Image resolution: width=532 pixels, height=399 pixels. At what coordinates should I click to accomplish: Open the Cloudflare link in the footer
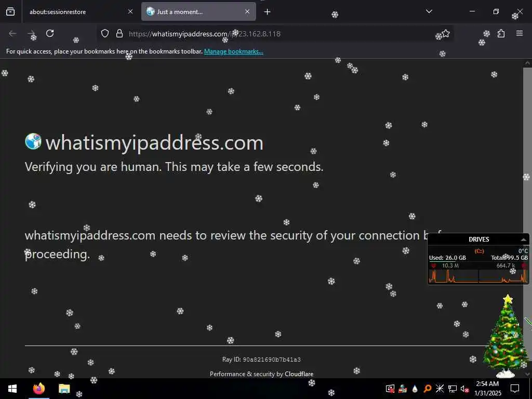[299, 374]
